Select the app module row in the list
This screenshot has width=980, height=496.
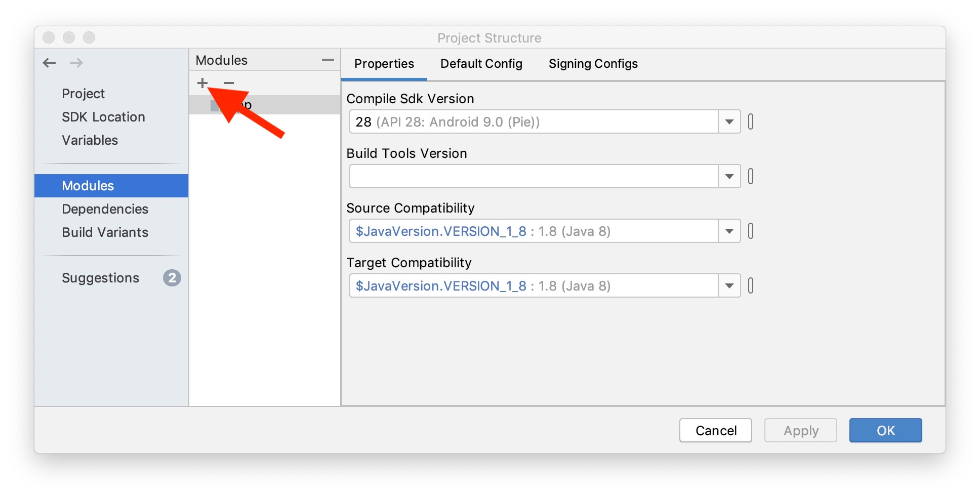tap(265, 105)
